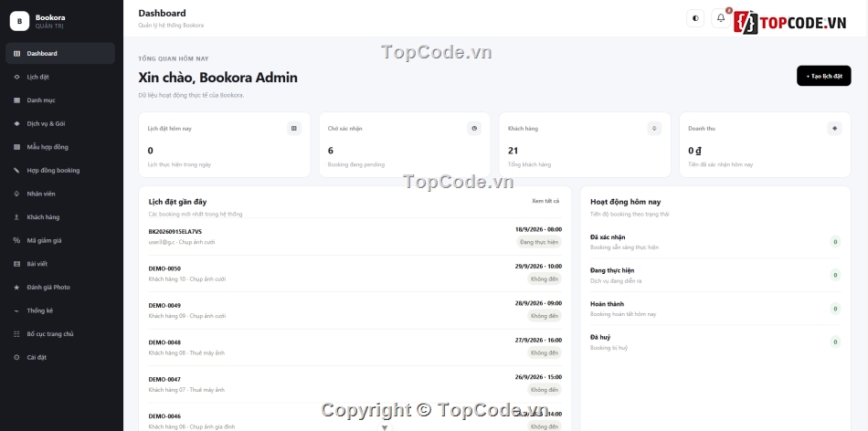Click date 18/9/2026 · 08:00
Screen dimensions: 868x431
pyautogui.click(x=538, y=229)
